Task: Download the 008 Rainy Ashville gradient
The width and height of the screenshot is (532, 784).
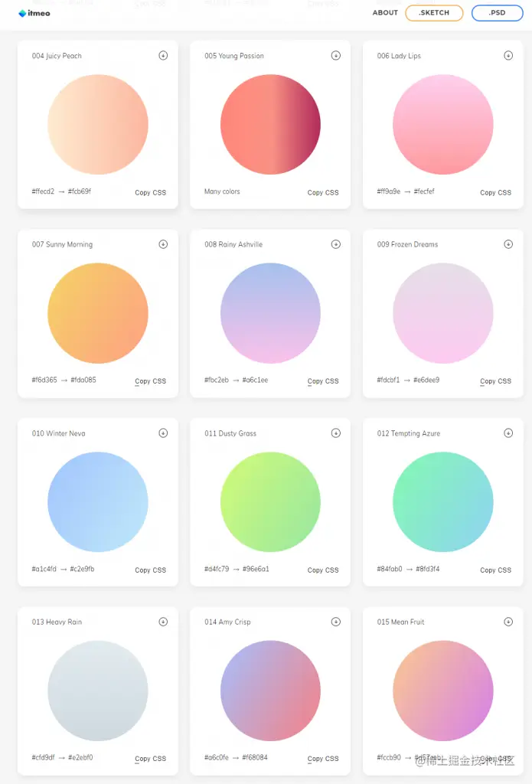Action: point(336,244)
